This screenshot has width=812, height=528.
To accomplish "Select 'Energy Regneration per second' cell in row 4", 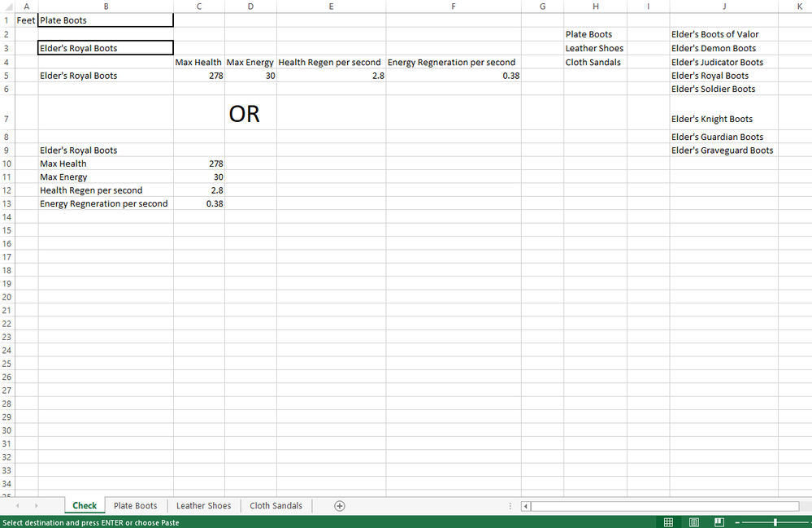I will 454,62.
